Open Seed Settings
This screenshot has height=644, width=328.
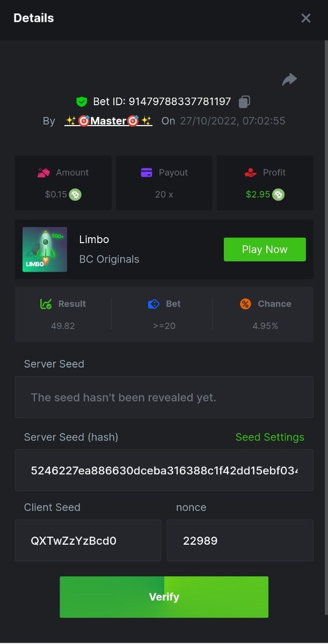pos(269,437)
